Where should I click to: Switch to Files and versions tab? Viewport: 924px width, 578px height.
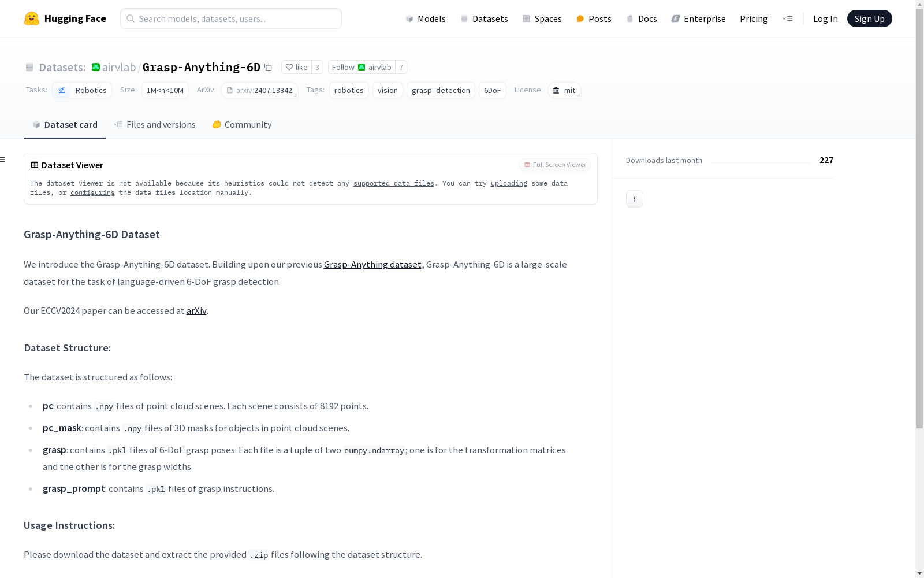(x=155, y=125)
